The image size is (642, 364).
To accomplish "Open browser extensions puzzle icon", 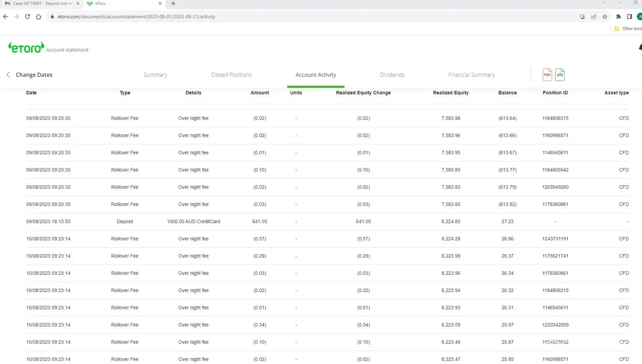I will (x=618, y=16).
